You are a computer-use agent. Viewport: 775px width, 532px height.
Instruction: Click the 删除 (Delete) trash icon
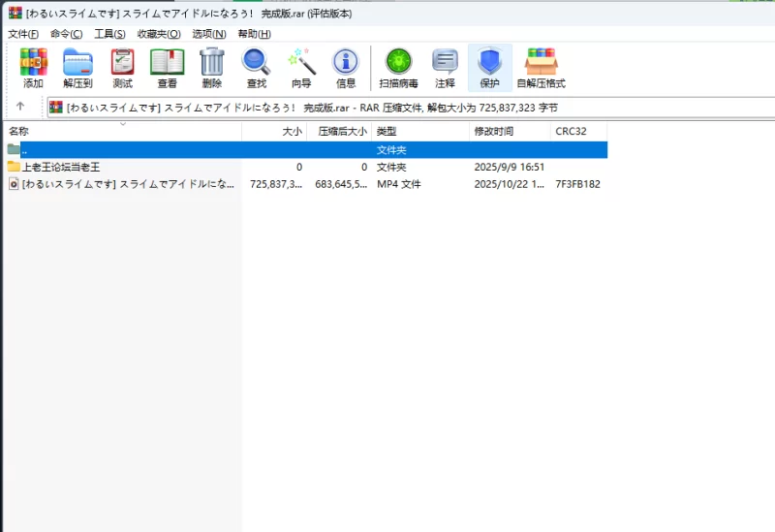coord(211,68)
